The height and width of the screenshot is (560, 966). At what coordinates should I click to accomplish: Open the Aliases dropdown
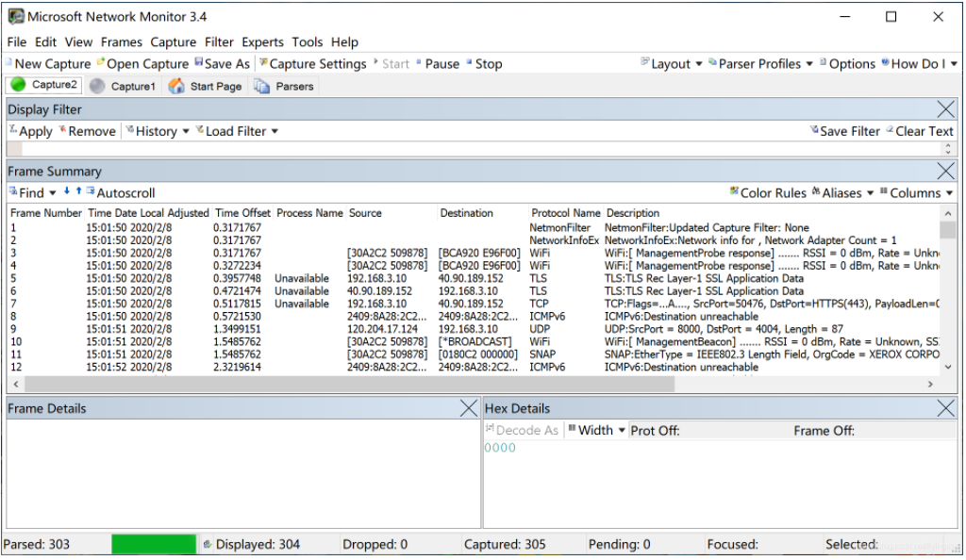click(842, 193)
